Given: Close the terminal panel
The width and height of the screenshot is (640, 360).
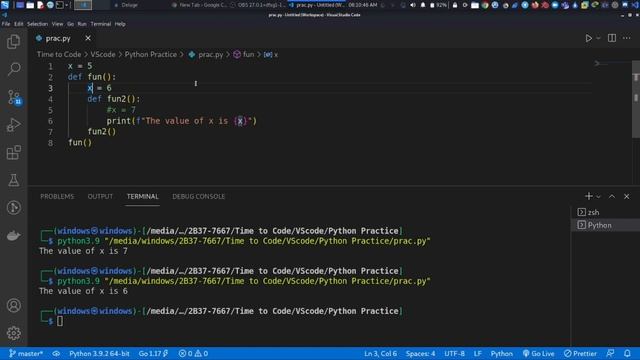Looking at the screenshot, I should tap(627, 196).
